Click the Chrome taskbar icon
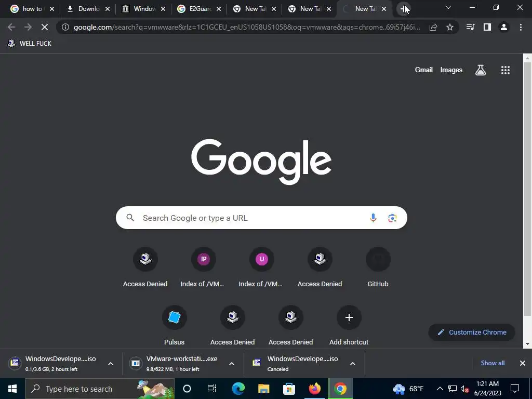This screenshot has width=532, height=399. tap(340, 389)
